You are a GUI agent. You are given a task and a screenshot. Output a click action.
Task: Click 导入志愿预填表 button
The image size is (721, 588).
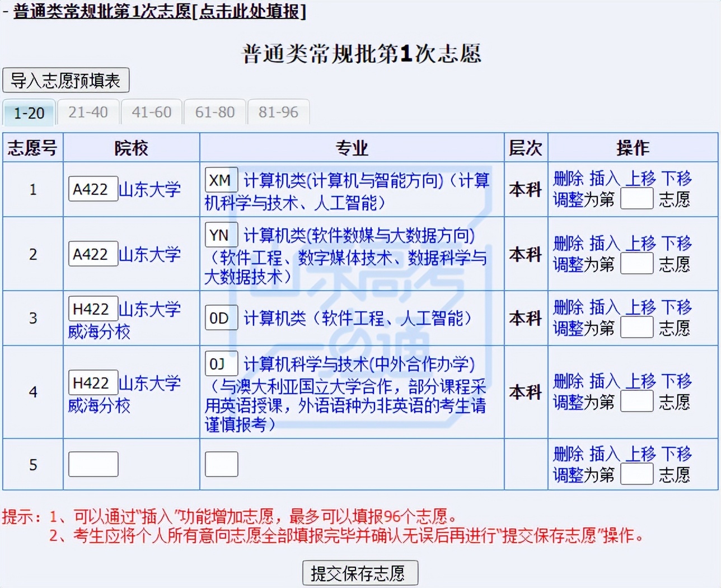65,81
